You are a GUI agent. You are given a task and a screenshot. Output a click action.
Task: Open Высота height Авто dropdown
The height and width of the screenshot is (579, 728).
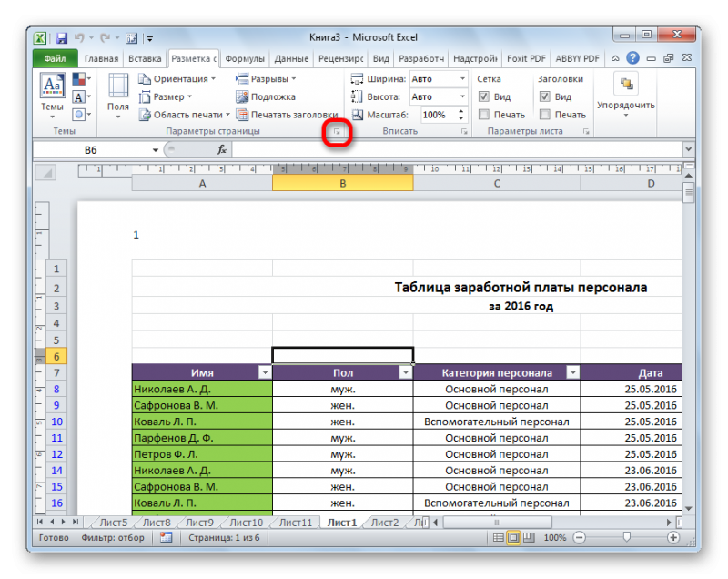click(462, 96)
